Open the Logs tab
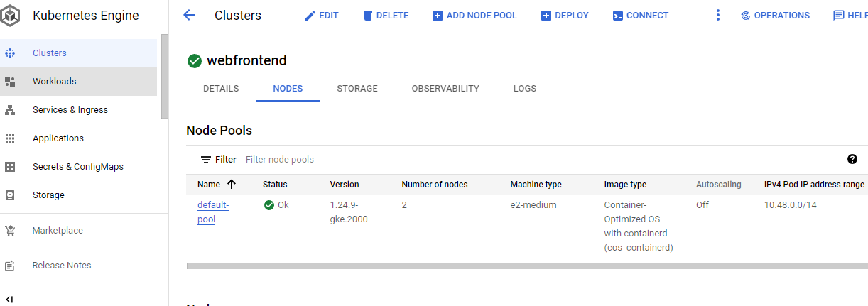The width and height of the screenshot is (868, 306). tap(525, 89)
